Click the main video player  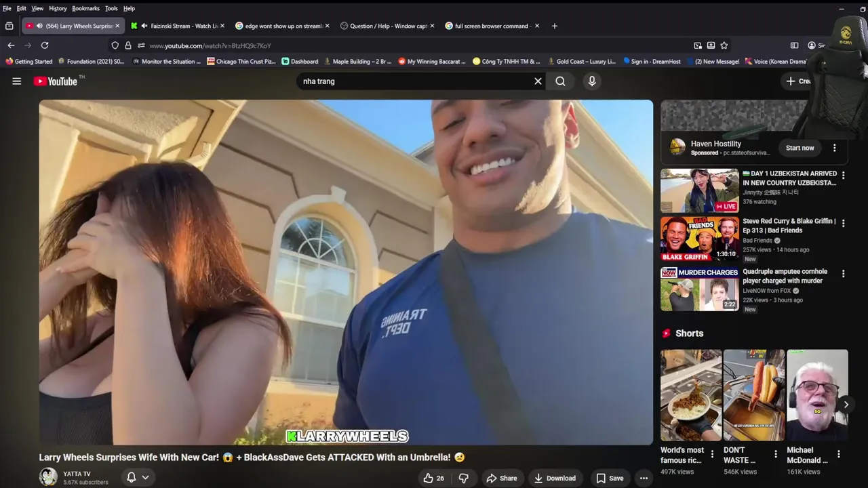(346, 272)
